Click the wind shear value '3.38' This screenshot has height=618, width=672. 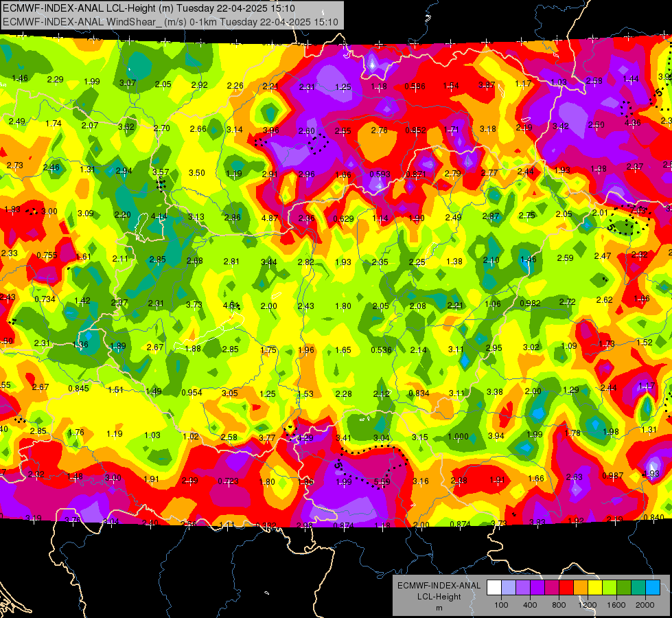point(495,392)
